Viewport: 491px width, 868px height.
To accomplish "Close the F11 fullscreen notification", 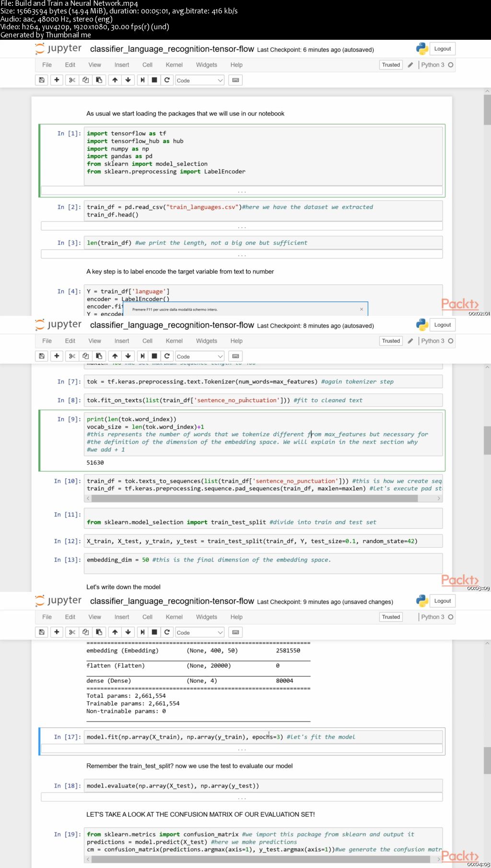I will (x=362, y=309).
